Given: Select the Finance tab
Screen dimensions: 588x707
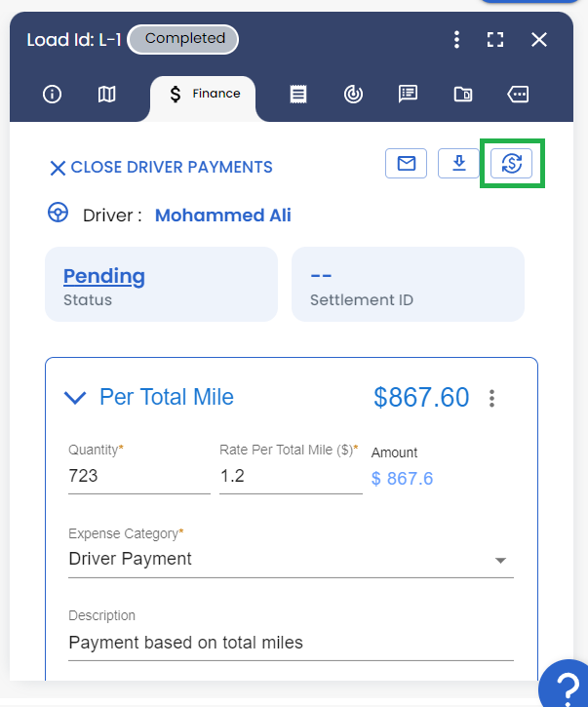Looking at the screenshot, I should 203,95.
